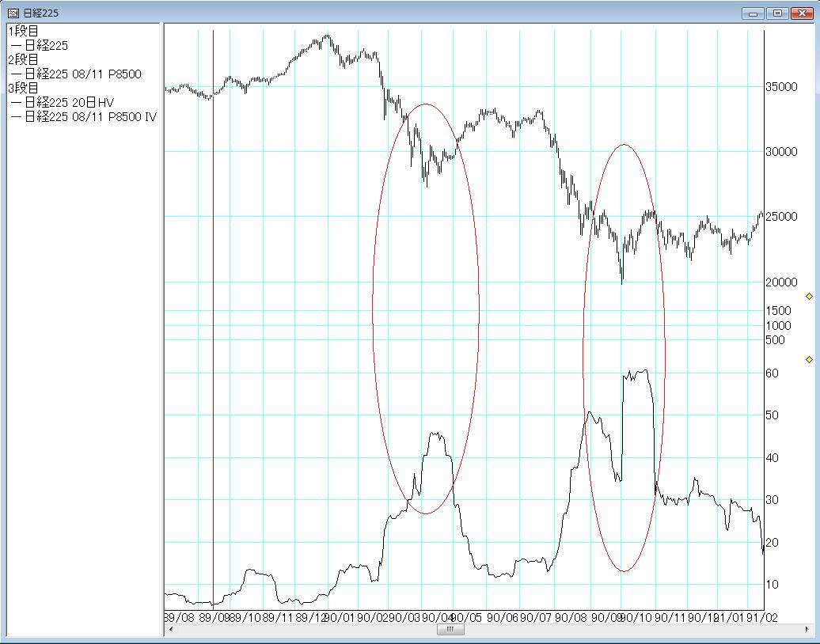
Task: Pick the 日経225 08/11 P8500 IV entry
Action: tap(90, 117)
